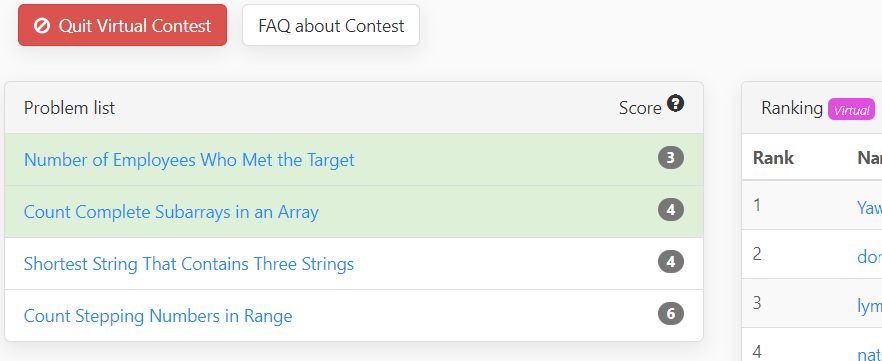Open rank 2 user starting with do

tap(869, 256)
